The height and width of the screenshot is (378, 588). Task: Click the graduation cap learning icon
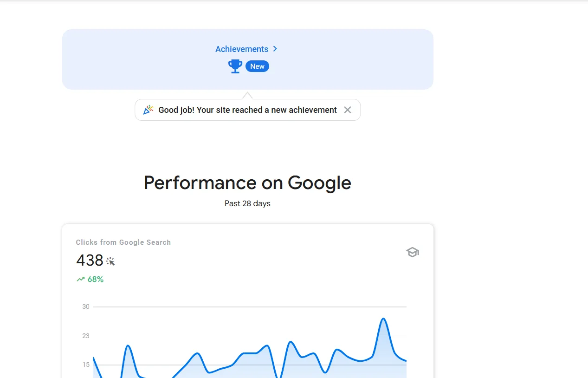click(412, 252)
